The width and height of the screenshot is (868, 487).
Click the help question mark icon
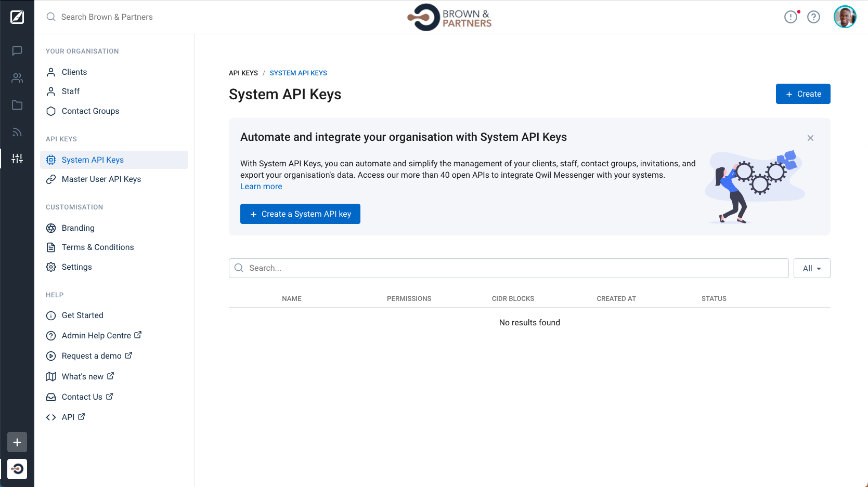point(814,17)
